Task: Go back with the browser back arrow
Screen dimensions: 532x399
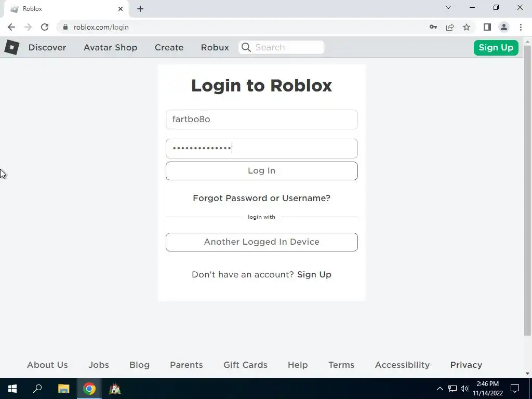Action: click(x=11, y=27)
